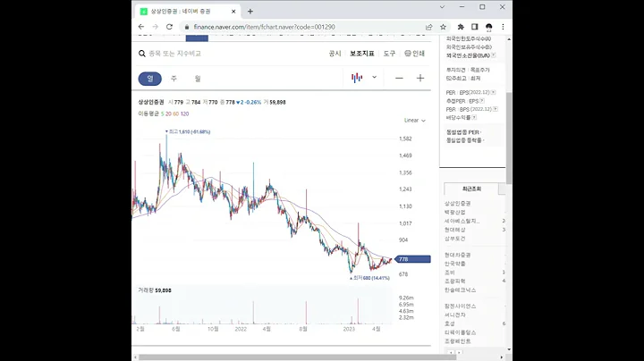This screenshot has width=644, height=361.
Task: Click the scroll-up arrow of the page scrollbar
Action: pos(509,39)
